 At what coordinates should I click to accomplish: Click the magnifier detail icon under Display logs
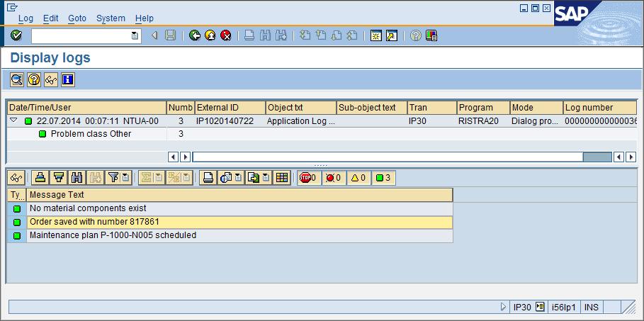click(17, 80)
